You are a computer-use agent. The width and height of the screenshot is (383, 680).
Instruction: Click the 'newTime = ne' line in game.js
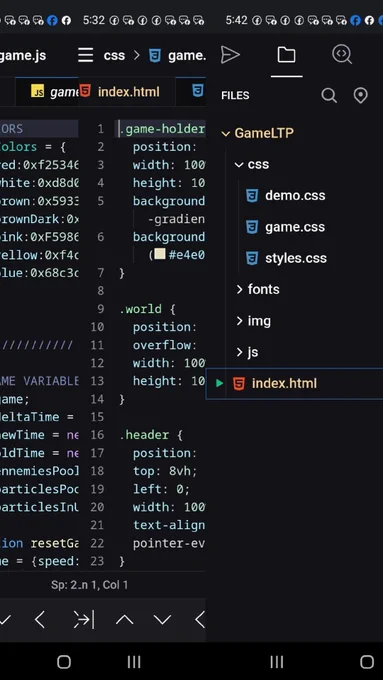[x=39, y=435]
